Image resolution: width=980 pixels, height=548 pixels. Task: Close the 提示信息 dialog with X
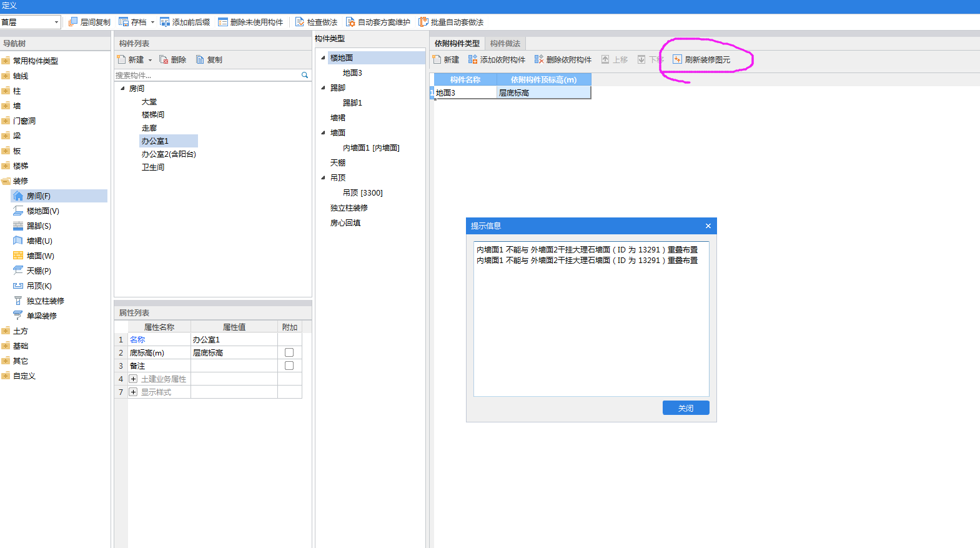tap(708, 226)
